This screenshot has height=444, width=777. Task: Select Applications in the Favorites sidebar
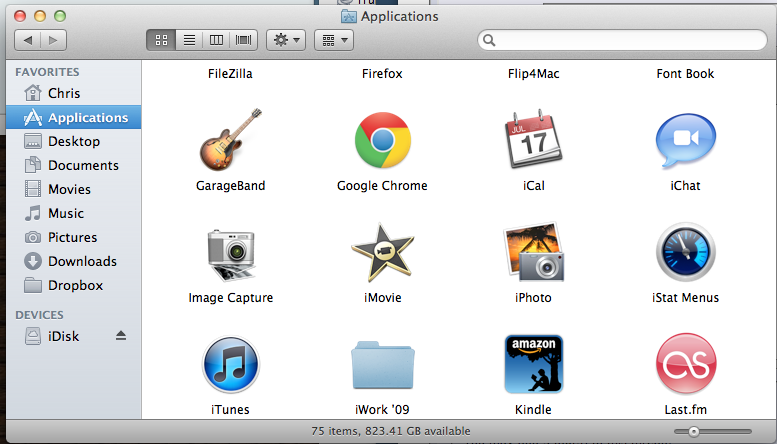coord(73,117)
